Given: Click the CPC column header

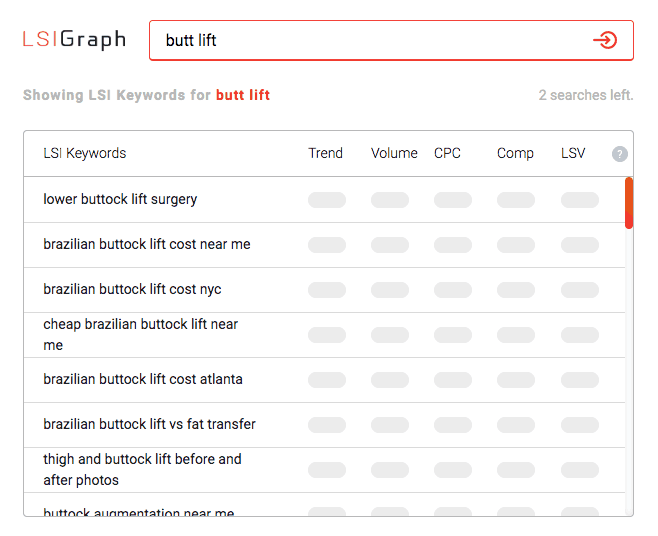Looking at the screenshot, I should [447, 153].
